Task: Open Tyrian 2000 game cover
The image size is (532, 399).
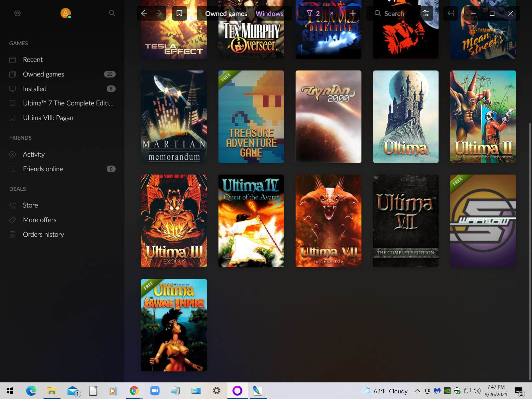Action: tap(329, 117)
